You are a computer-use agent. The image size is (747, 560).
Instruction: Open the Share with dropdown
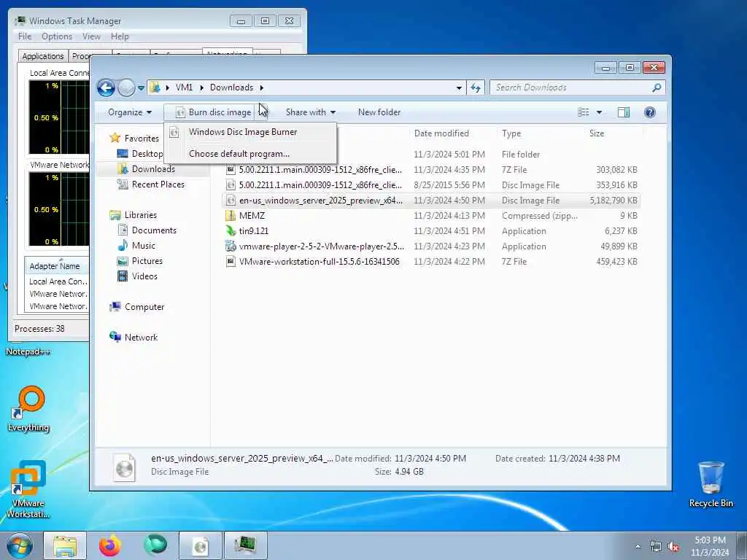(311, 112)
